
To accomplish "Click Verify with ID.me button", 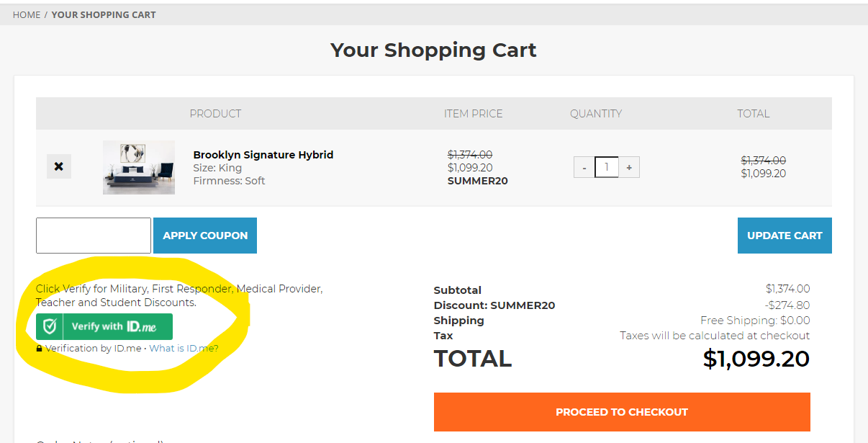I will click(104, 326).
